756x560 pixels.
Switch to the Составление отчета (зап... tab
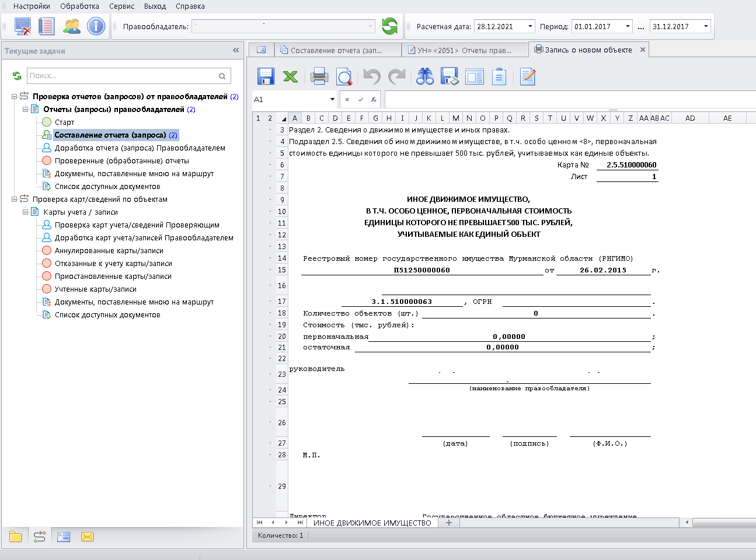point(337,50)
